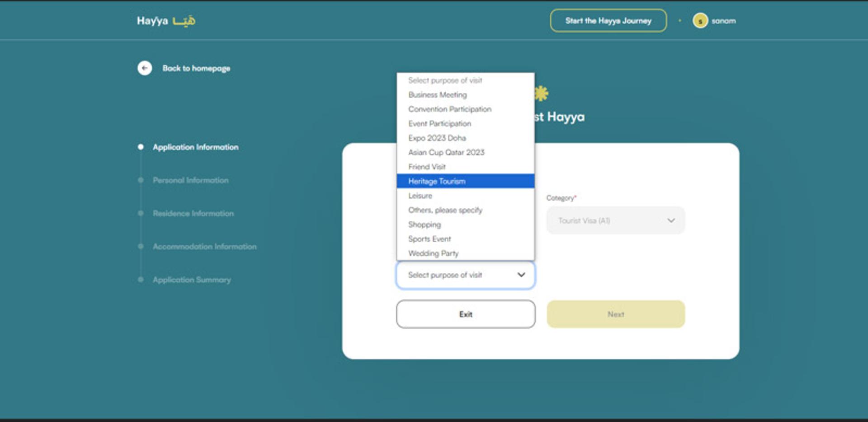Screen dimensions: 868x422
Task: Click the yellow star decoration icon
Action: pos(541,94)
